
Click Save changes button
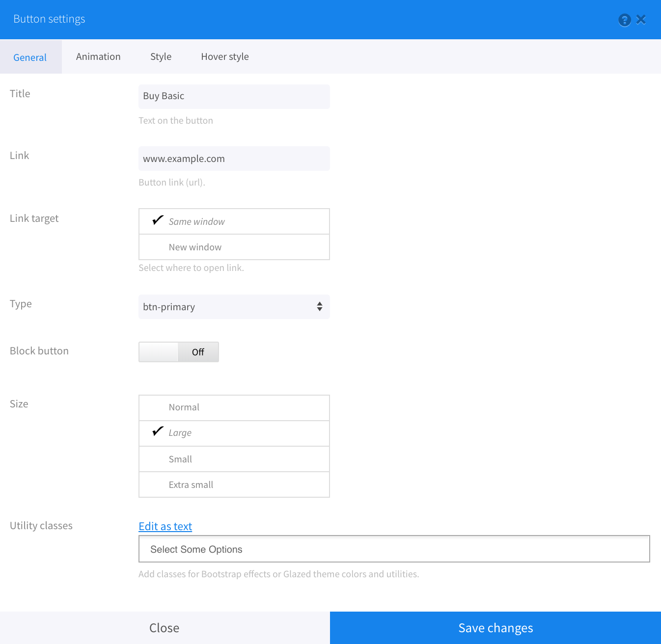(495, 628)
